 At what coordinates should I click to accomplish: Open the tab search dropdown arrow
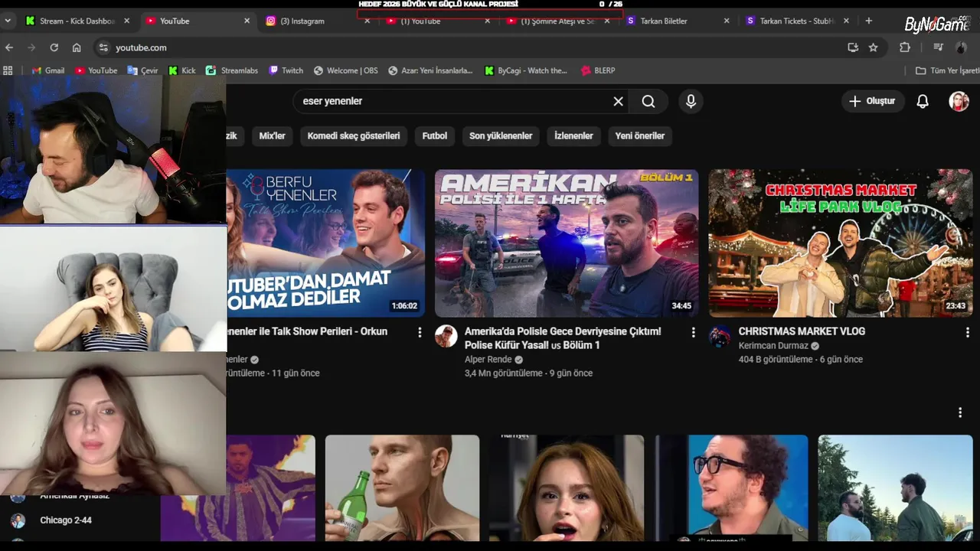[8, 21]
